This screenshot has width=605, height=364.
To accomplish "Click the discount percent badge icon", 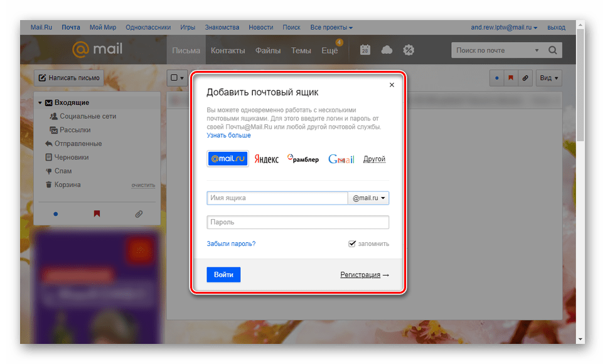I will point(409,50).
